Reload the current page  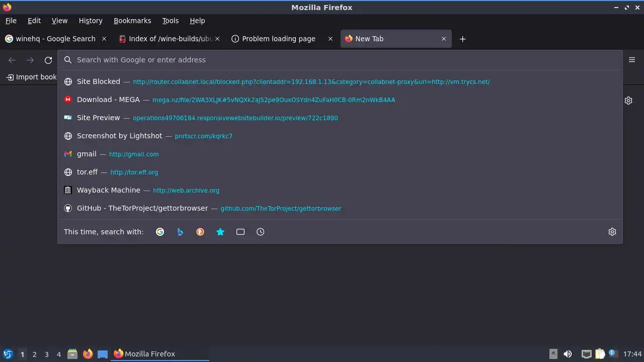tap(48, 60)
